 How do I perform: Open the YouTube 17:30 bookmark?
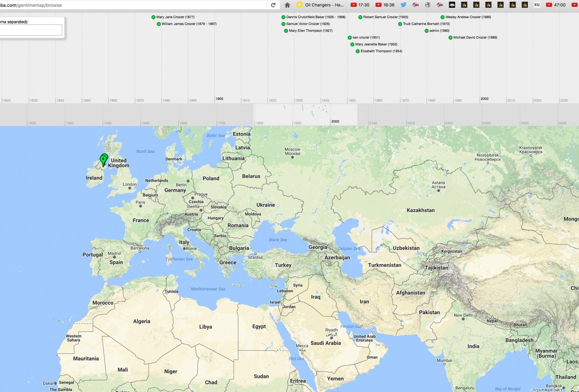pos(360,5)
